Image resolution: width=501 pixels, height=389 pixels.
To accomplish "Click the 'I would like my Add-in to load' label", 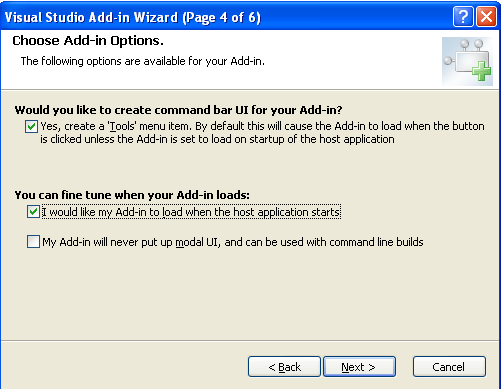I will tap(191, 212).
